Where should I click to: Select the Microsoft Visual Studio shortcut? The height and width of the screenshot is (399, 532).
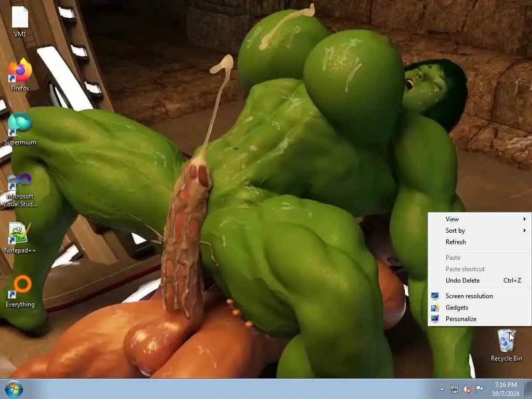20,190
